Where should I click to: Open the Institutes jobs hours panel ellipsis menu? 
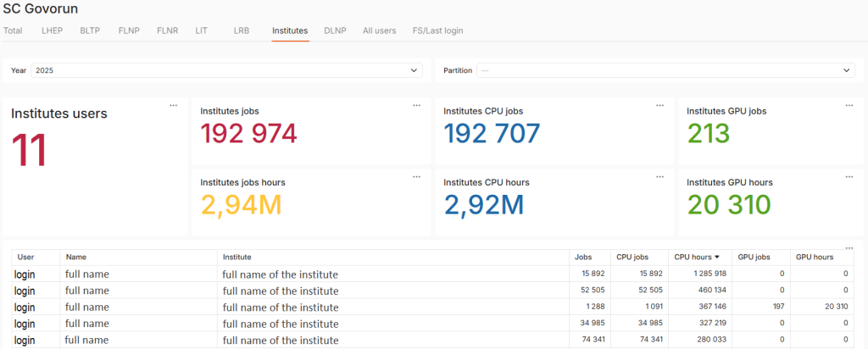tap(416, 176)
